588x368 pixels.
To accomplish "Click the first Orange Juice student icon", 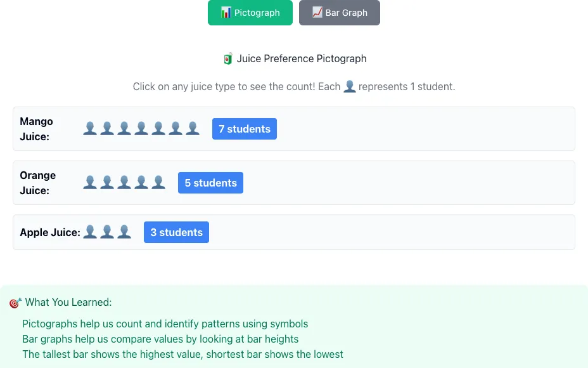I will [x=90, y=183].
